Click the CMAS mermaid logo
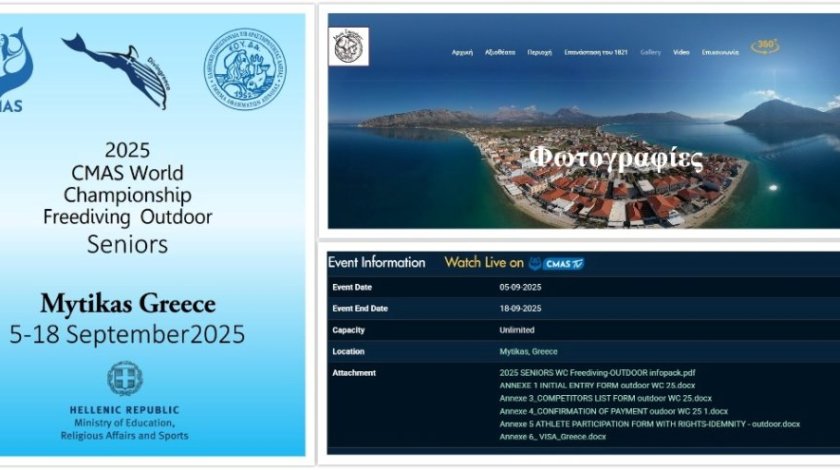This screenshot has width=840, height=470. (x=16, y=65)
